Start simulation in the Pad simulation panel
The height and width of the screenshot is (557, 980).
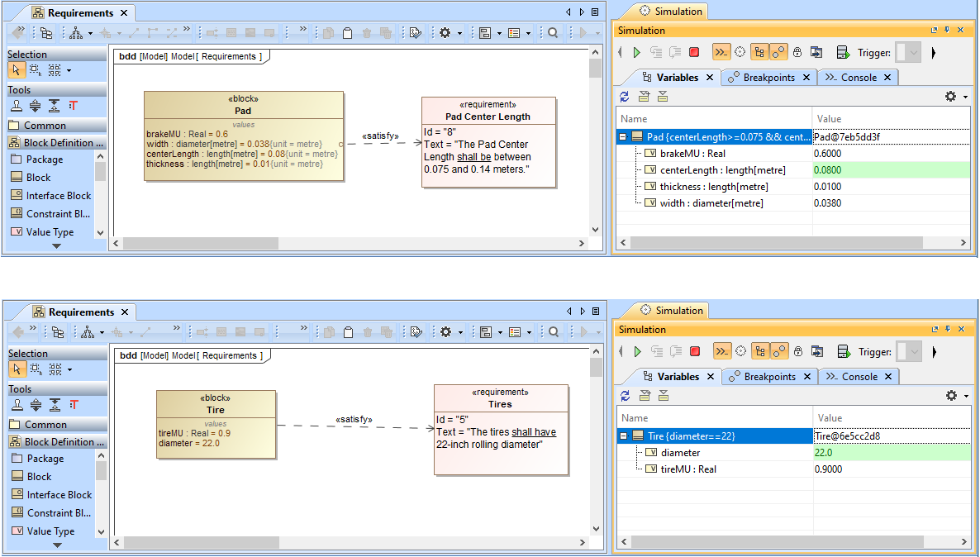tap(637, 52)
